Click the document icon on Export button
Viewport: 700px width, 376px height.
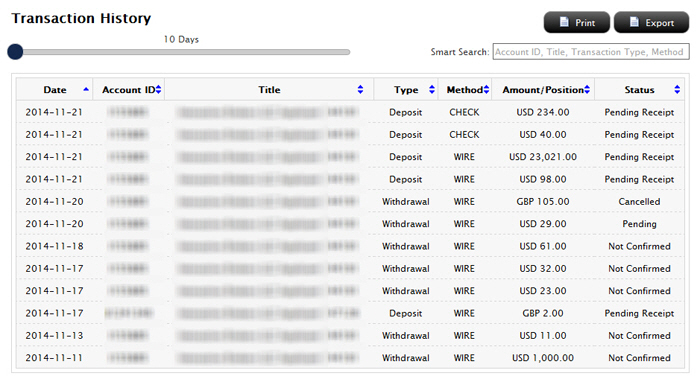634,22
